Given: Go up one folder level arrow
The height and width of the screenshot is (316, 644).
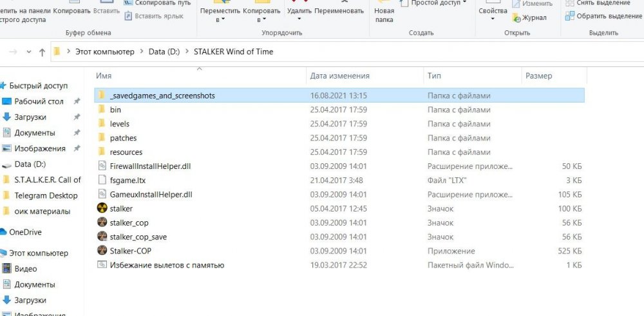Looking at the screenshot, I should click(42, 52).
